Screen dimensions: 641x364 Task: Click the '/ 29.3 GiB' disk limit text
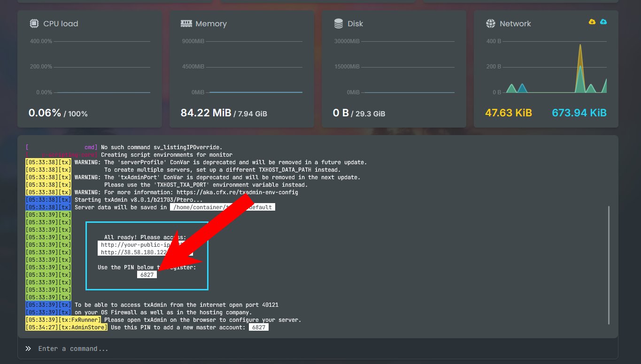click(368, 114)
